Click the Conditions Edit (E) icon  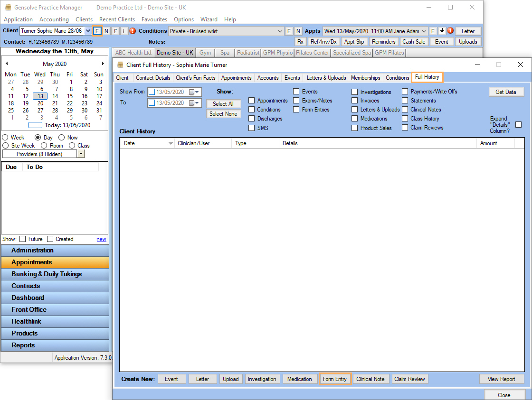click(x=289, y=31)
